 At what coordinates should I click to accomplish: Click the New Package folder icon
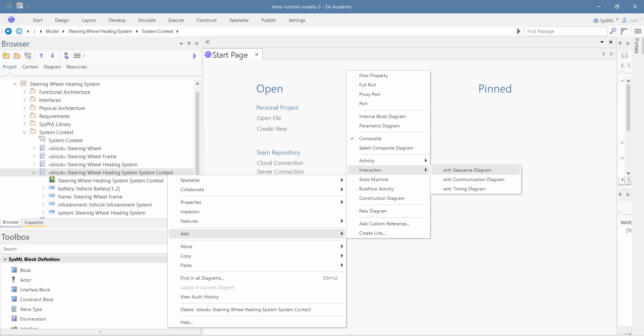[6, 56]
